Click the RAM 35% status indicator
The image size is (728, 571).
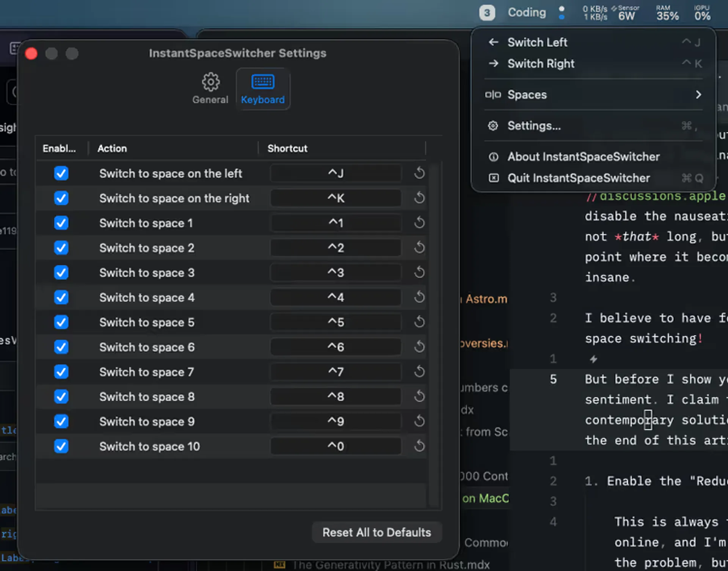click(667, 13)
